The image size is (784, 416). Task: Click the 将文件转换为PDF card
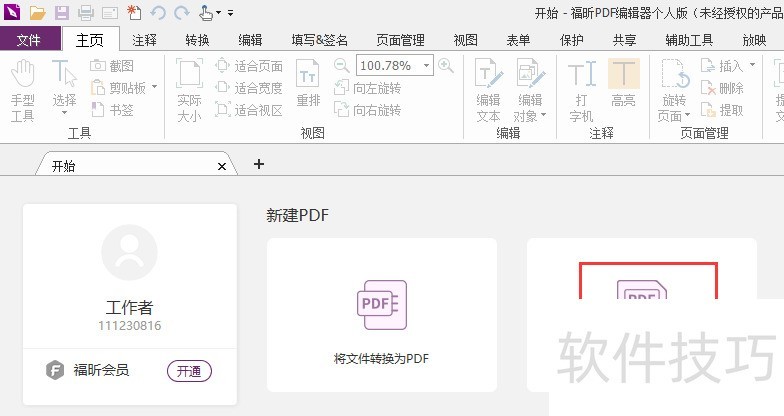[382, 314]
